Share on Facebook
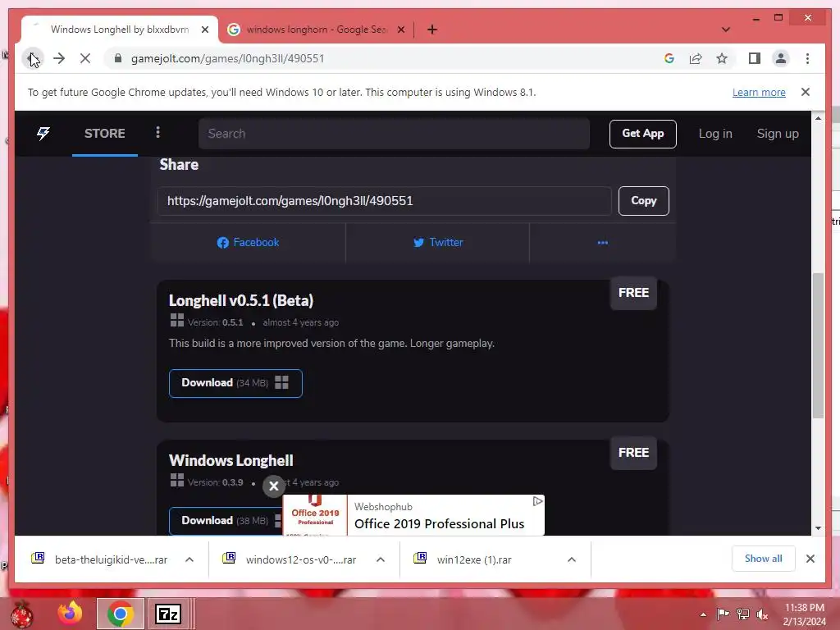840x630 pixels. pos(248,243)
